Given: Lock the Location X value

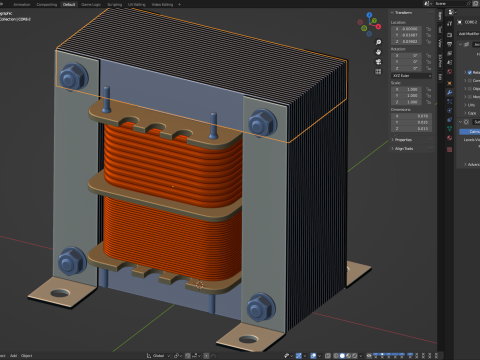Looking at the screenshot, I should (x=428, y=29).
